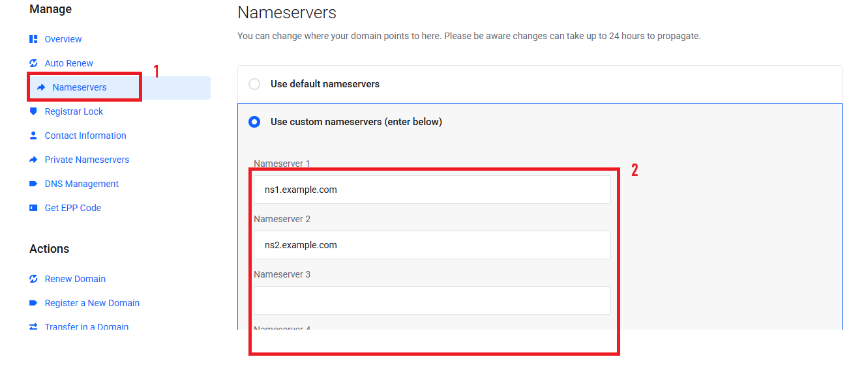Click the Nameserver 2 input field

pyautogui.click(x=432, y=245)
